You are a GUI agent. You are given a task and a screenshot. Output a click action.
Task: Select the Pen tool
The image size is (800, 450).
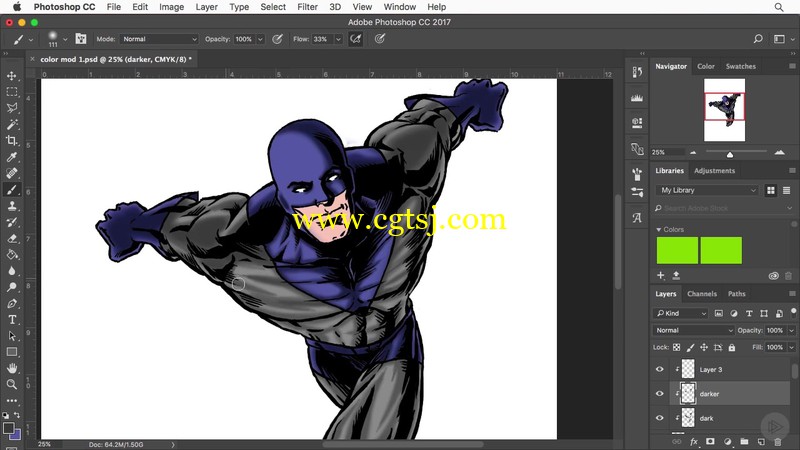(11, 304)
